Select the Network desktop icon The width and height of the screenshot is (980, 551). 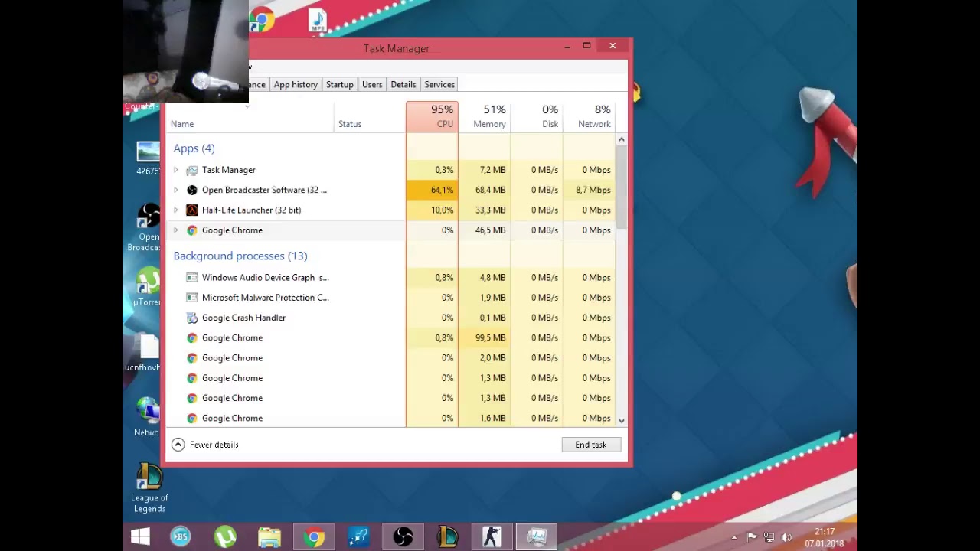tap(146, 417)
